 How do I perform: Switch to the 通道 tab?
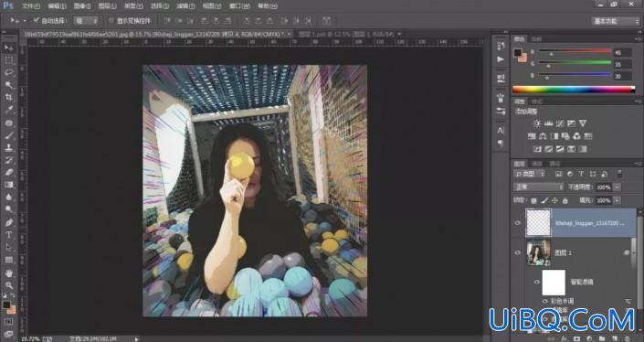pyautogui.click(x=537, y=164)
